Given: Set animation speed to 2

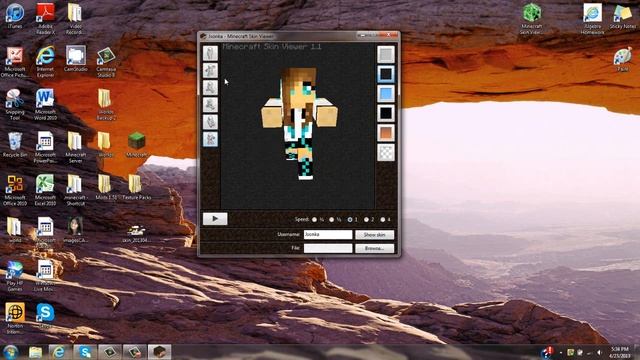Looking at the screenshot, I should coord(366,220).
